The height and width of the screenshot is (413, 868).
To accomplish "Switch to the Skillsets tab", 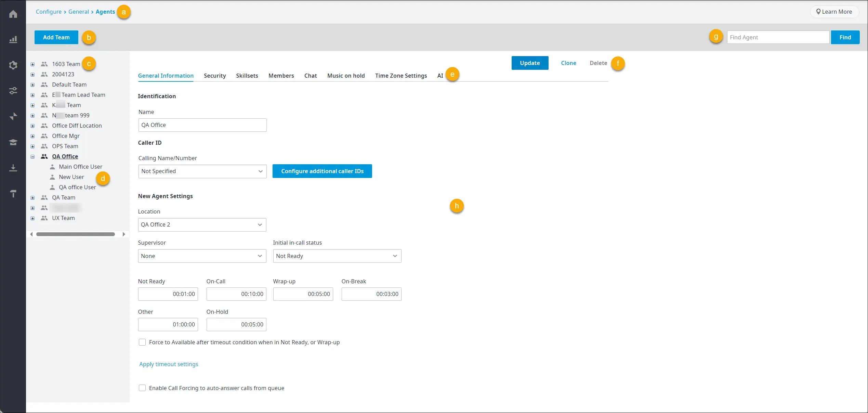I will (247, 76).
